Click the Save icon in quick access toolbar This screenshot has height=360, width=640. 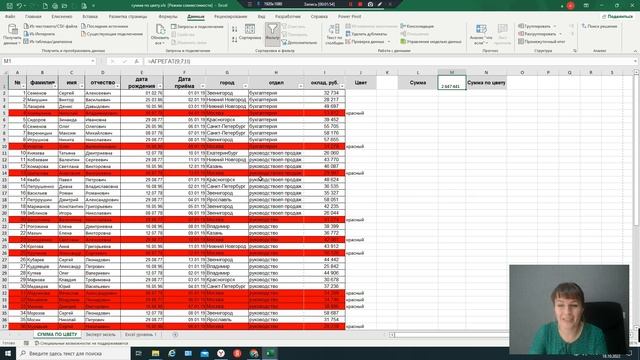coord(9,6)
